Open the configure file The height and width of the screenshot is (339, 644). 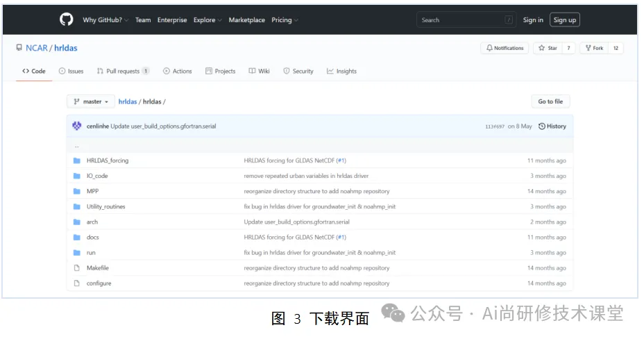click(99, 283)
